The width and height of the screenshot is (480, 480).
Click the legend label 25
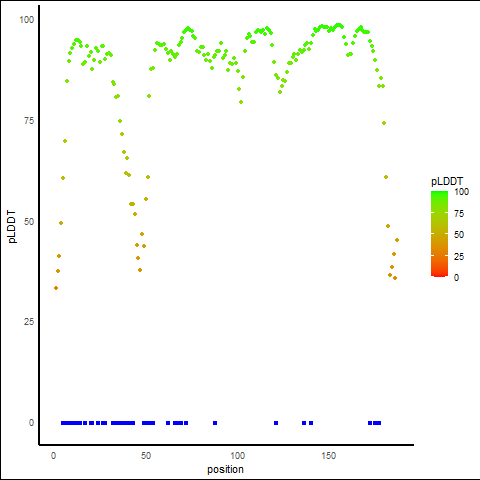pos(459,256)
